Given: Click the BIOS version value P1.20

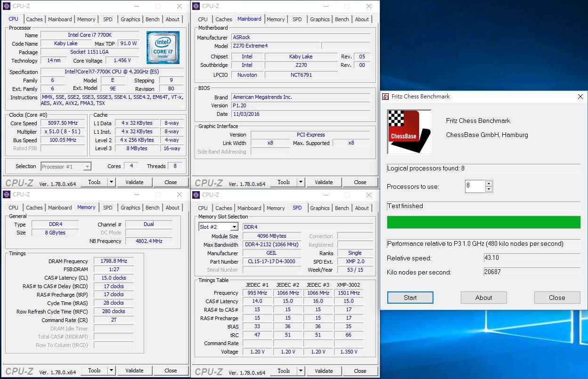Looking at the screenshot, I should pos(301,105).
